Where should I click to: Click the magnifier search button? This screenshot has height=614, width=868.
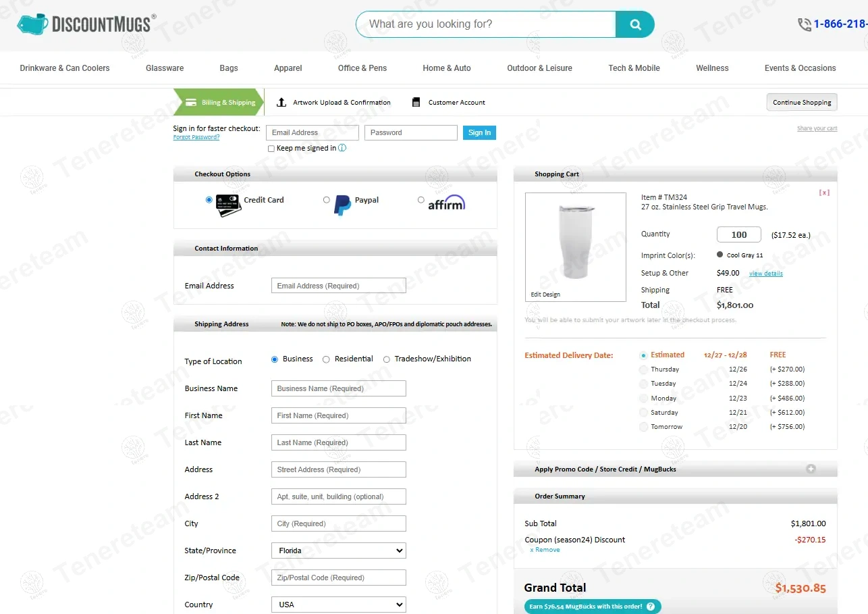[635, 24]
